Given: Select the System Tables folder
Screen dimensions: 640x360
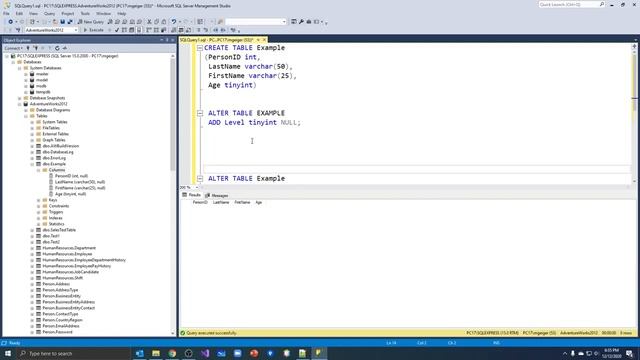Looking at the screenshot, I should (x=55, y=122).
